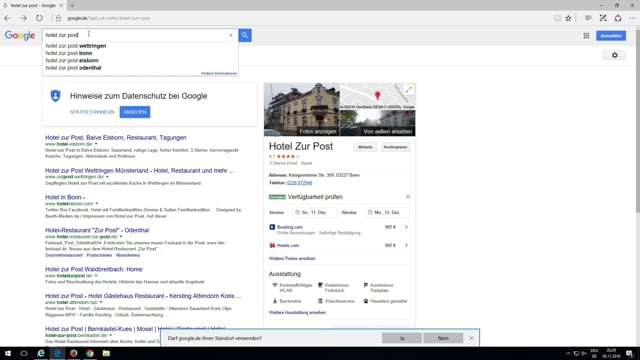Click the blue Anmelden sign-in button
This screenshot has height=360, width=640.
point(611,36)
